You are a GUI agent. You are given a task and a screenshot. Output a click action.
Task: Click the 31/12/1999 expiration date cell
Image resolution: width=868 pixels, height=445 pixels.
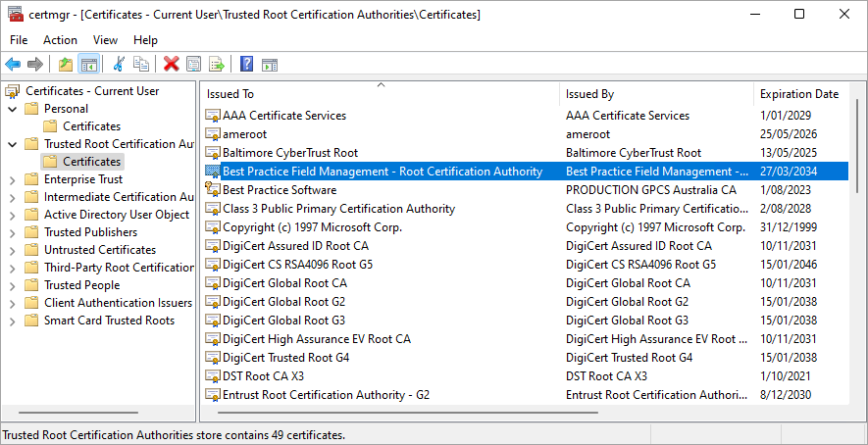point(789,227)
